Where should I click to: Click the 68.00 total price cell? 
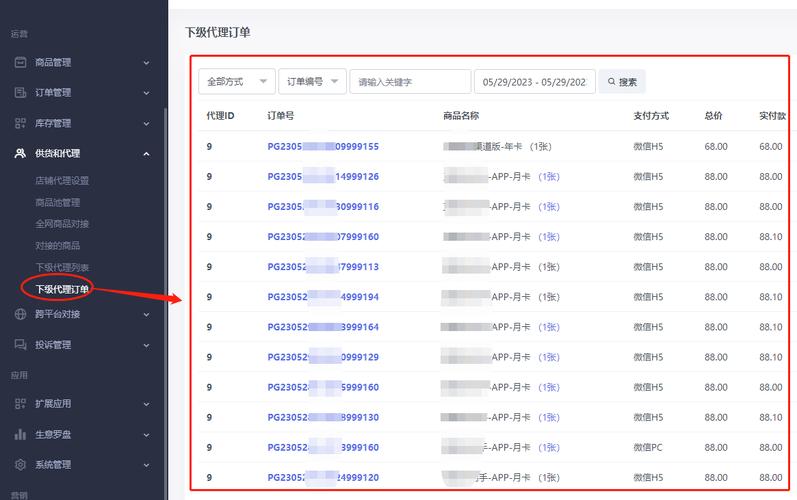[716, 146]
